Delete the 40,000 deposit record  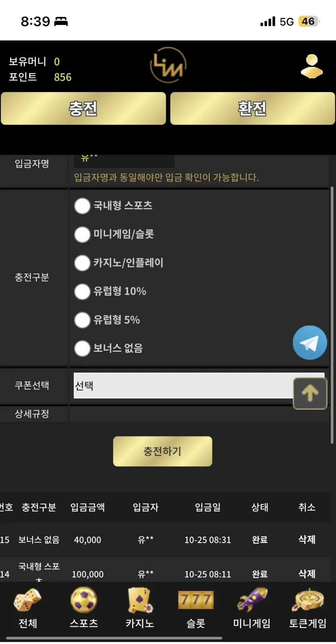(307, 539)
